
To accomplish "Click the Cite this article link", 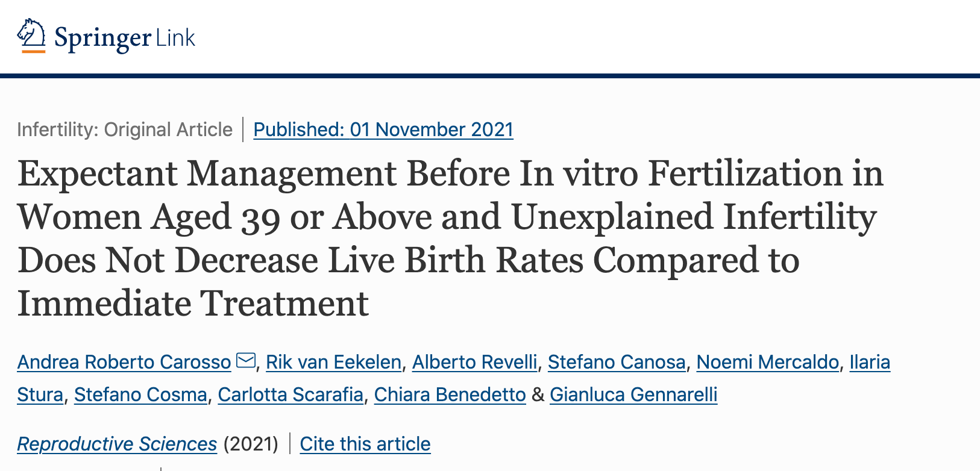I will (x=365, y=444).
